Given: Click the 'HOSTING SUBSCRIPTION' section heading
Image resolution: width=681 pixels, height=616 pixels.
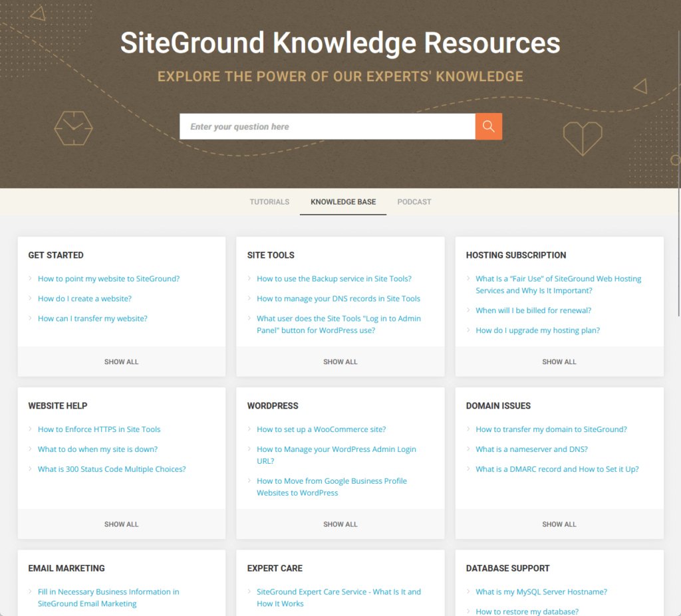Looking at the screenshot, I should 516,255.
